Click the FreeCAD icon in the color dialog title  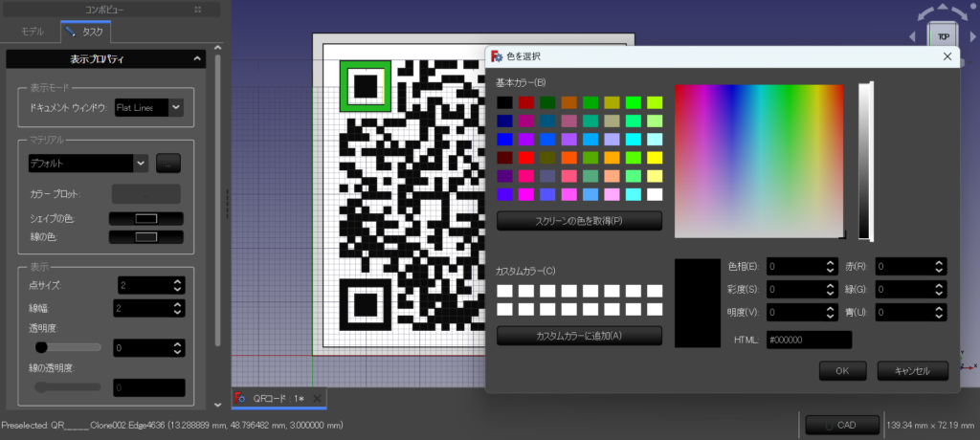point(497,56)
